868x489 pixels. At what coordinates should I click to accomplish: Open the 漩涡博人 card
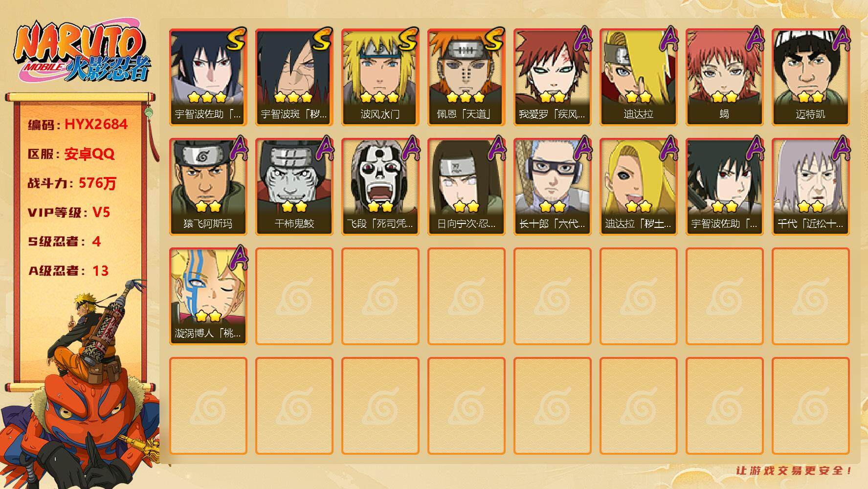point(208,296)
